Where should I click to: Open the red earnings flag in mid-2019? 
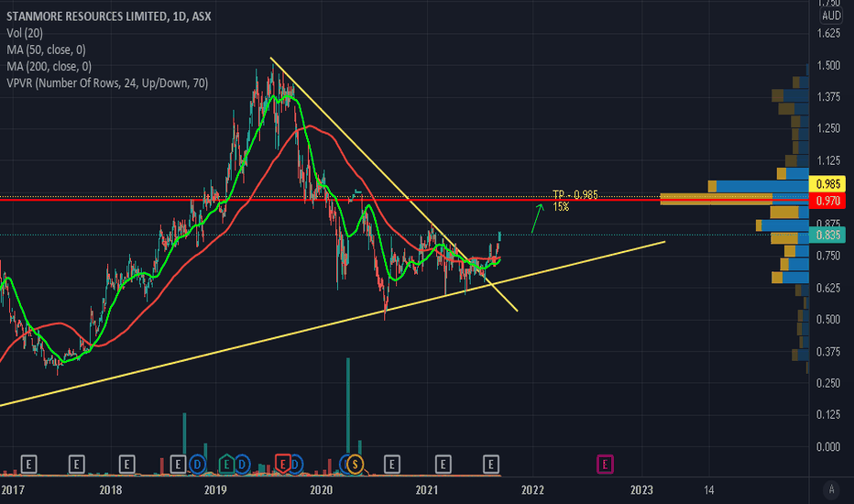[x=282, y=464]
